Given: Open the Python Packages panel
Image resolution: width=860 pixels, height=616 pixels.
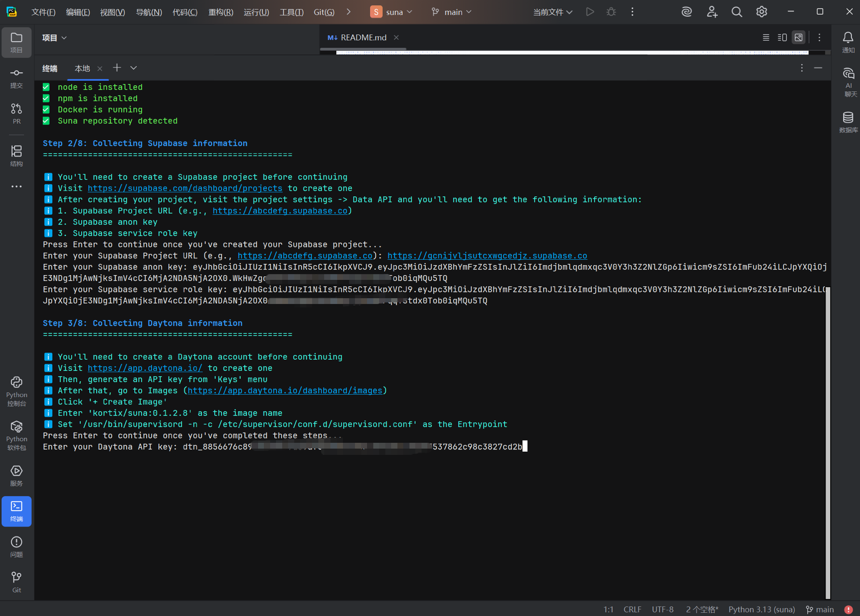Looking at the screenshot, I should (17, 435).
